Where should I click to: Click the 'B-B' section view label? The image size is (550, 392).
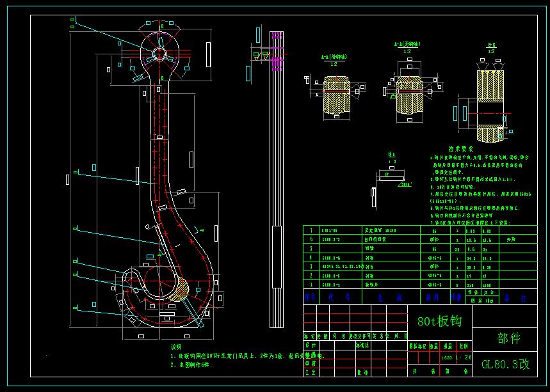point(492,45)
